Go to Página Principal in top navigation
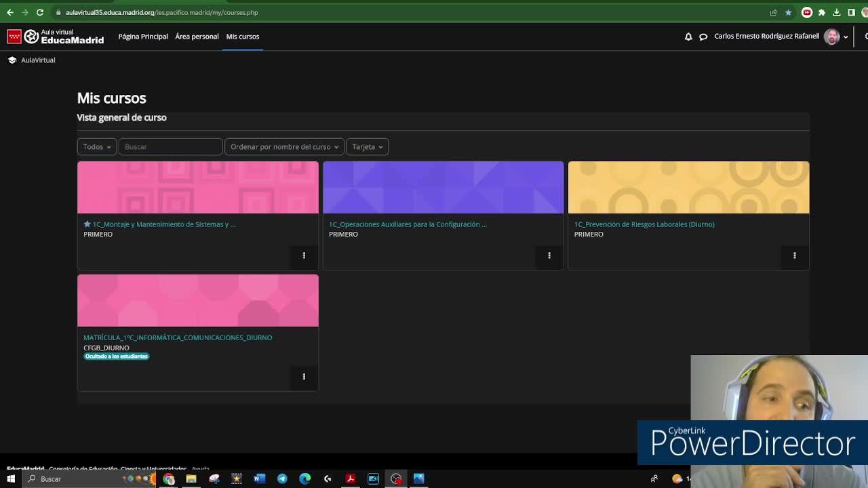This screenshot has height=488, width=868. pyautogui.click(x=143, y=37)
